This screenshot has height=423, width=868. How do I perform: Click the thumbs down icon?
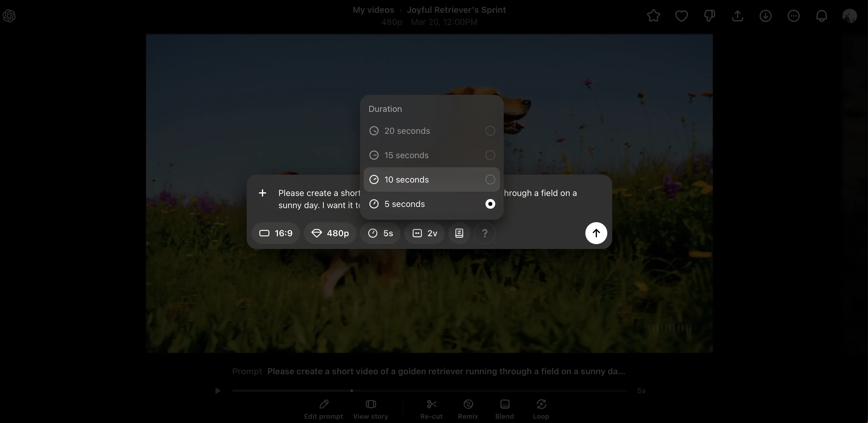[709, 16]
